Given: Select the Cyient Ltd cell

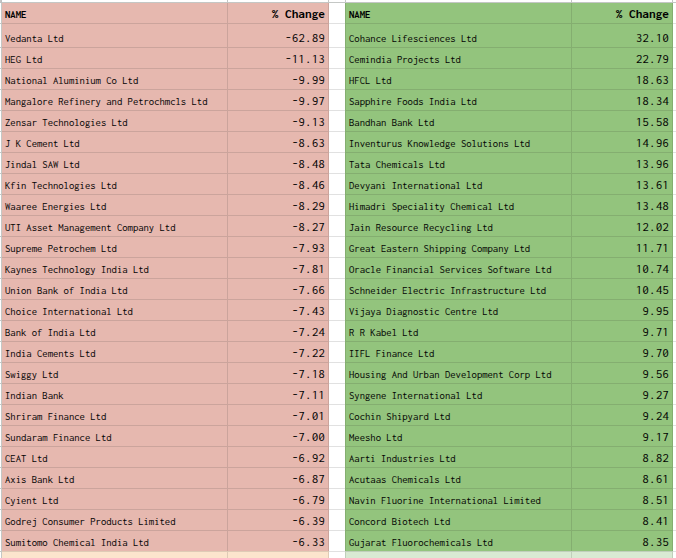Looking at the screenshot, I should click(114, 501).
